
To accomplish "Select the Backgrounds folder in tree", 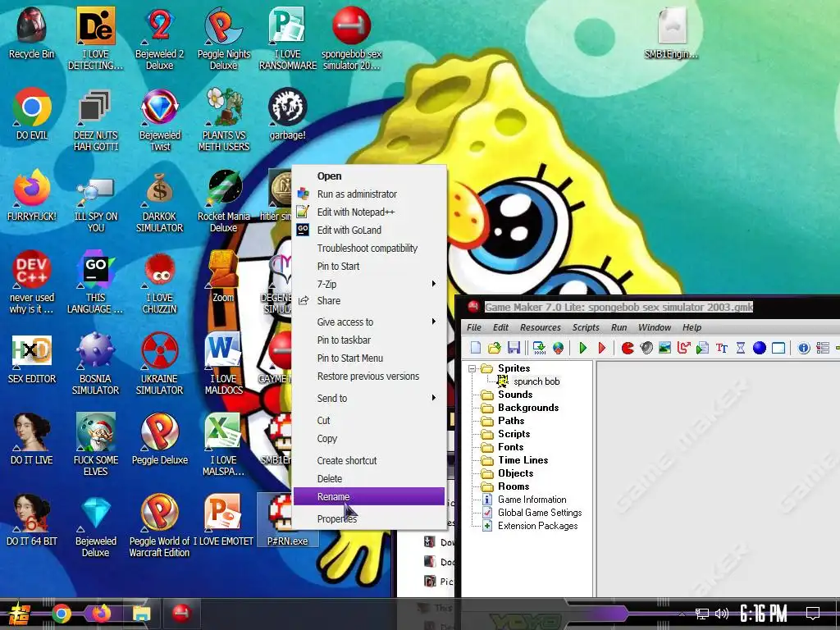I will (x=528, y=408).
